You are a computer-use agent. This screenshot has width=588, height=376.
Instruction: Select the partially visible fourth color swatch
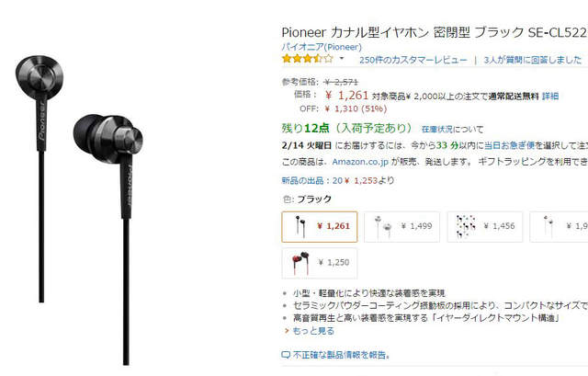[x=559, y=227]
